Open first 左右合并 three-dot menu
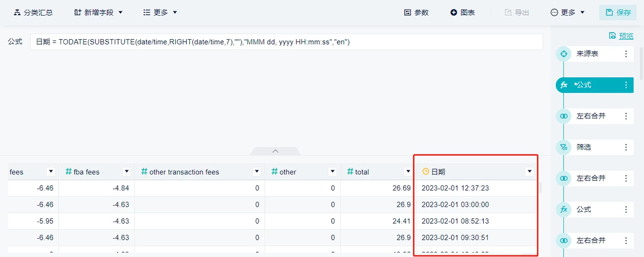Image resolution: width=644 pixels, height=257 pixels. click(x=626, y=116)
